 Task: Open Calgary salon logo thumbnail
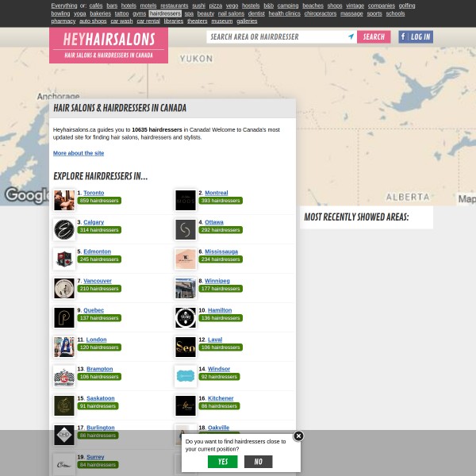tap(64, 230)
